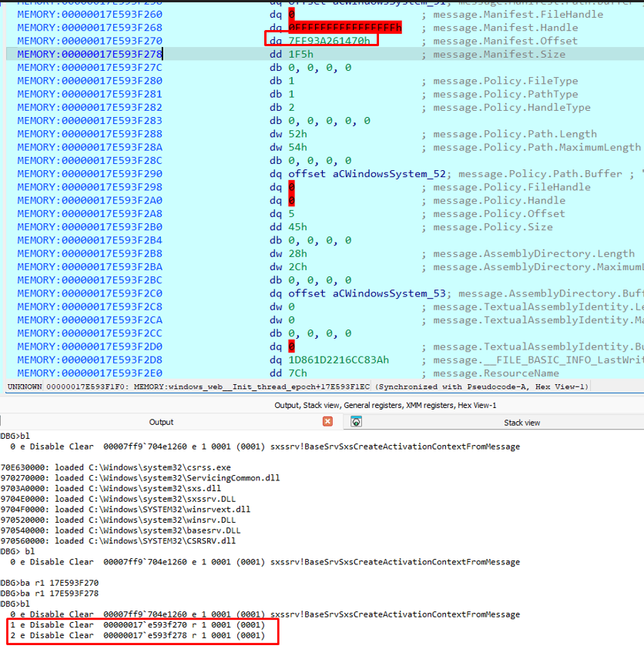Image resolution: width=644 pixels, height=649 pixels.
Task: Click the Stack view tab icon
Action: (356, 422)
